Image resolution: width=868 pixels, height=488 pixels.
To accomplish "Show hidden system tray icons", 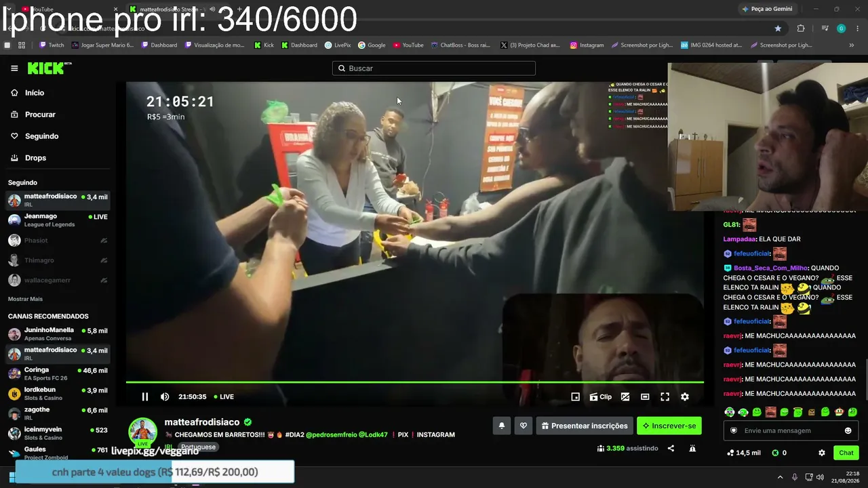I will 780,477.
